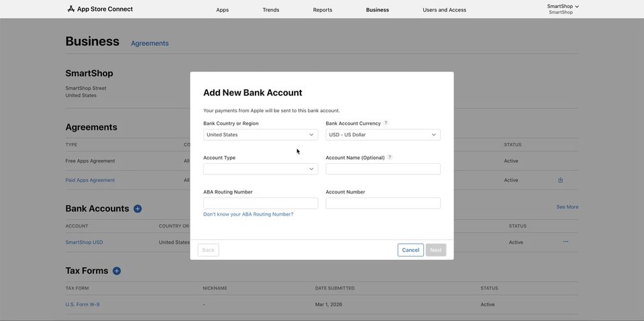Click the Tax Forms section heading

[87, 271]
